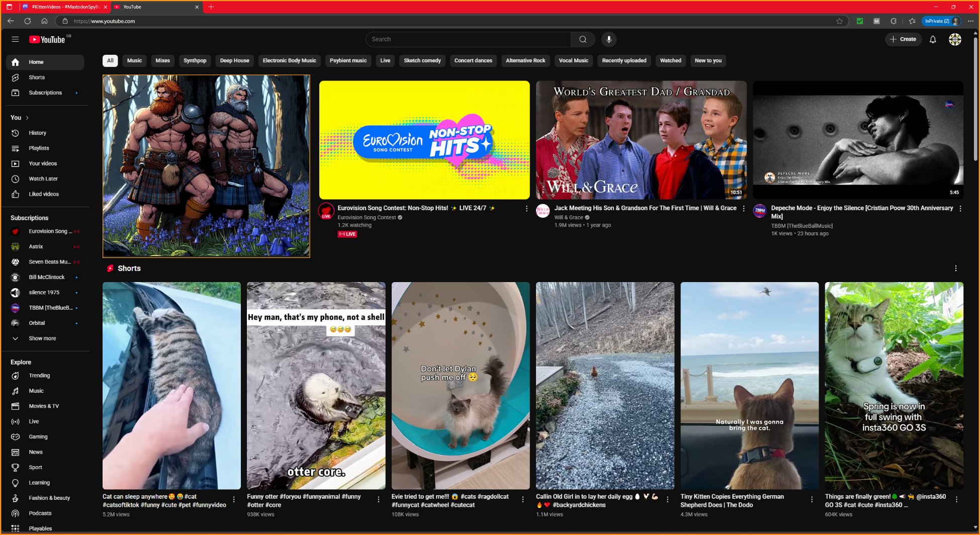This screenshot has width=980, height=535.
Task: Open Eurovision Song Contest channel link
Action: pos(367,218)
